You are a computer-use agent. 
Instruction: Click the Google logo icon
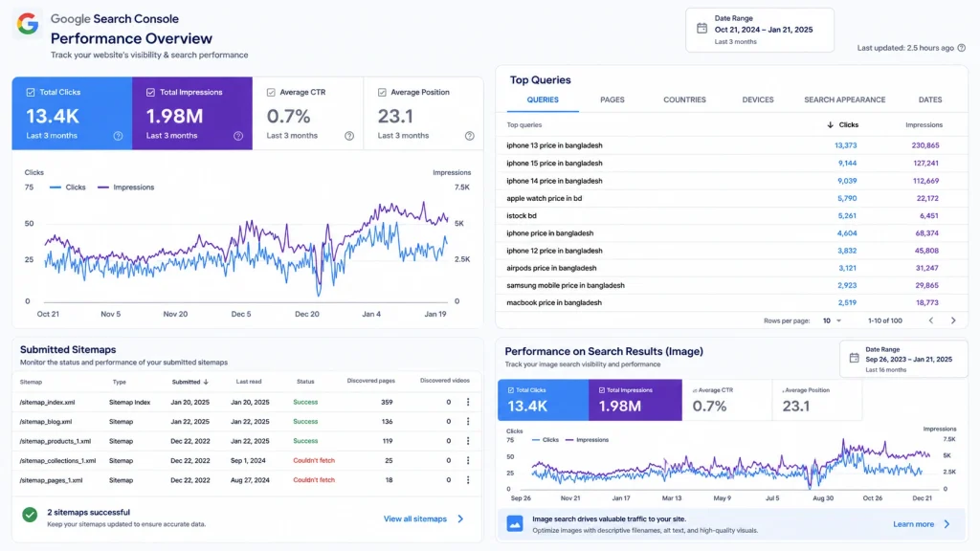click(x=28, y=24)
